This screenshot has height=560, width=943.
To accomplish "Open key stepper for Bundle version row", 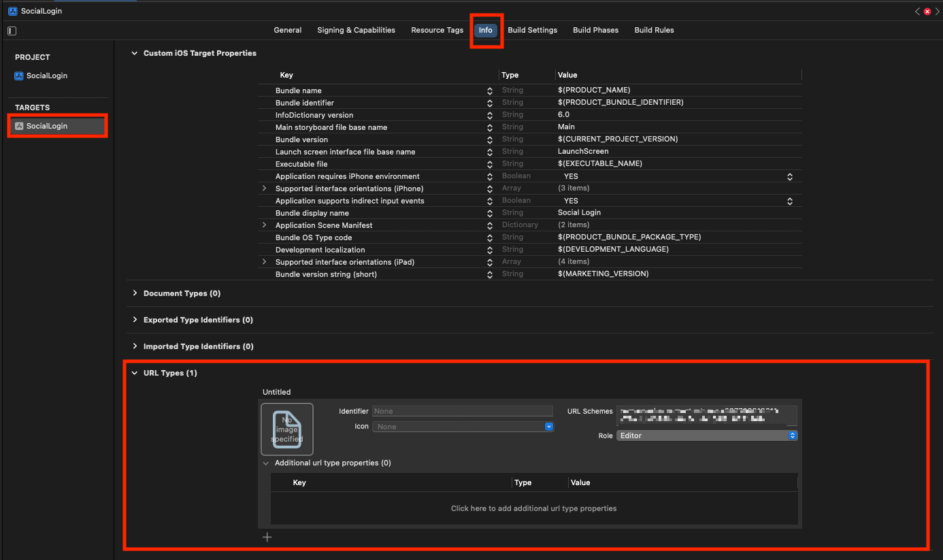I will (x=490, y=139).
